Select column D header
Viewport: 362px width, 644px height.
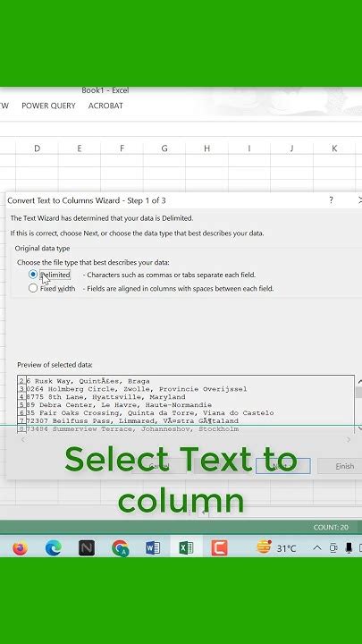pos(37,148)
